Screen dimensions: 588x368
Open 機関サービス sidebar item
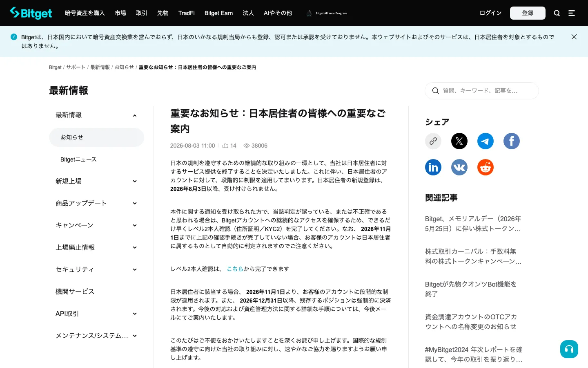coord(75,292)
